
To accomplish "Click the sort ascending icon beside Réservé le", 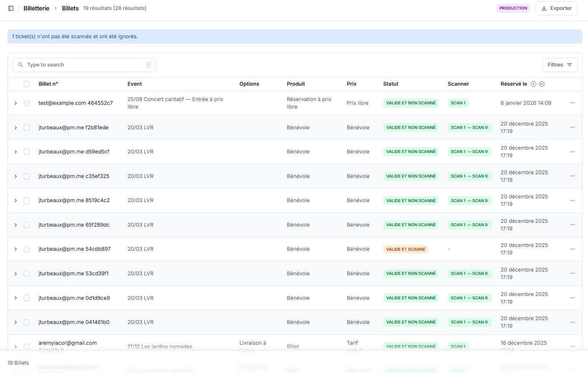I will click(533, 84).
